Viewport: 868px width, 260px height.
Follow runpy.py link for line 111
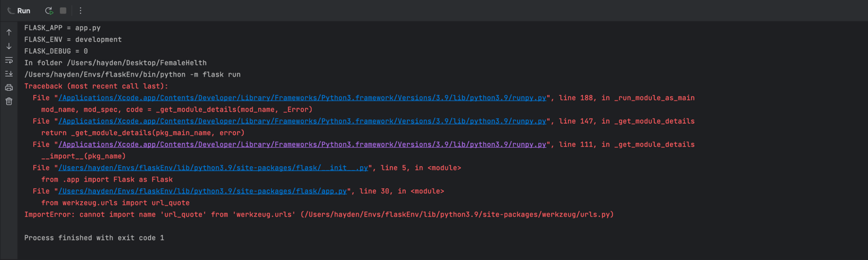[302, 145]
